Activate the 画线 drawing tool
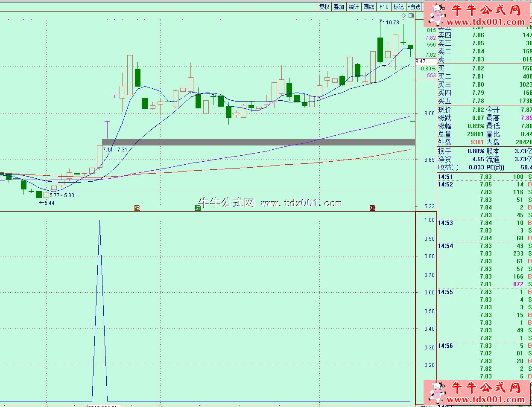The image size is (532, 407). (x=369, y=7)
